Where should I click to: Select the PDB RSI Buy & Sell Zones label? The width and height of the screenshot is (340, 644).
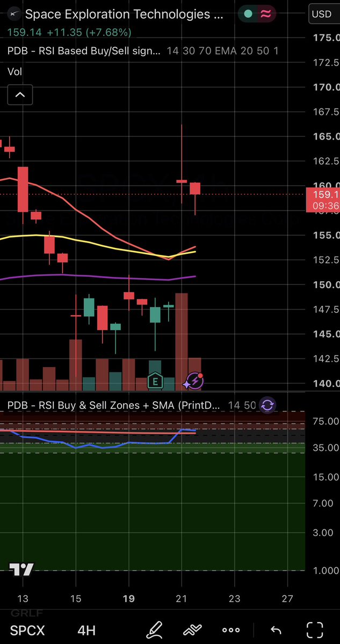pyautogui.click(x=114, y=405)
